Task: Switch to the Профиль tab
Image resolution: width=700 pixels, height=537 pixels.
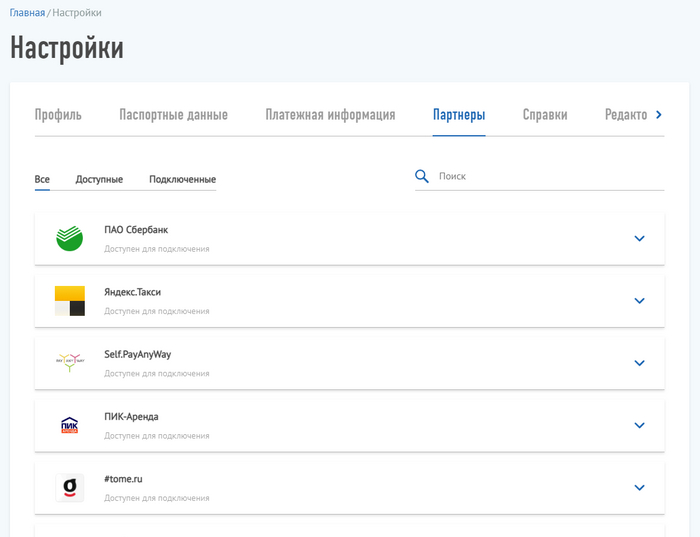Action: coord(58,115)
